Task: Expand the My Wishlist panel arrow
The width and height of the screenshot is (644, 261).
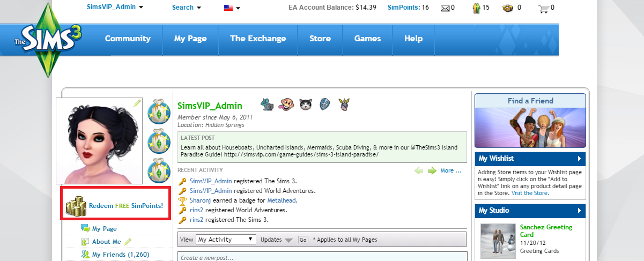Action: 579,159
